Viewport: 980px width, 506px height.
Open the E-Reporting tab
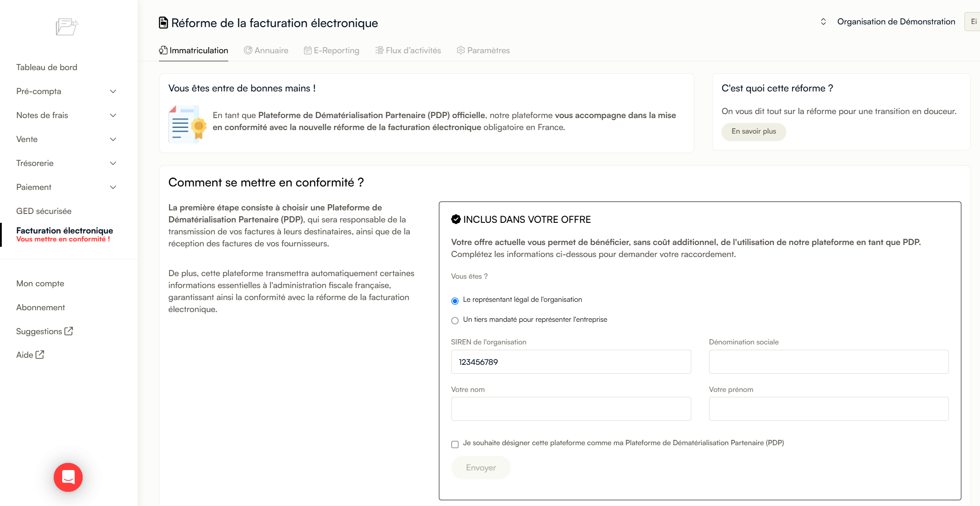pos(331,51)
